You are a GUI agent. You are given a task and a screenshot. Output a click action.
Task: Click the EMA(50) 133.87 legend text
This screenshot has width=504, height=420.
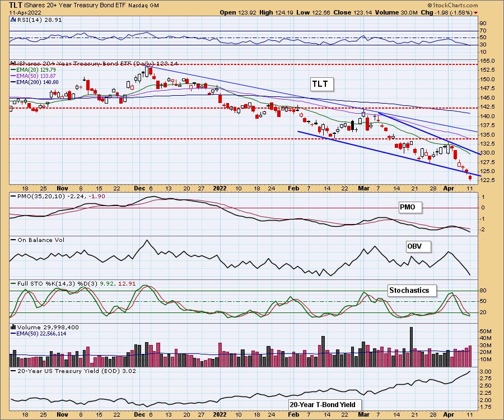[x=36, y=76]
